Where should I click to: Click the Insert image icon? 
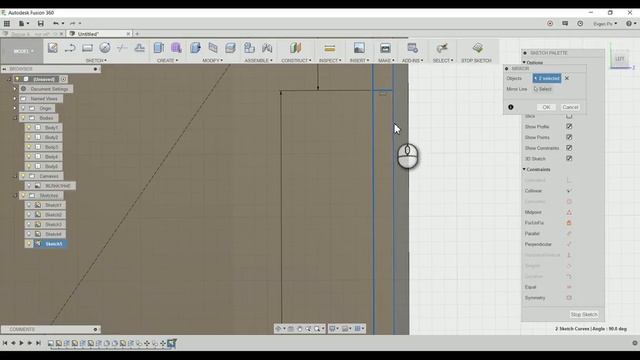(x=359, y=48)
